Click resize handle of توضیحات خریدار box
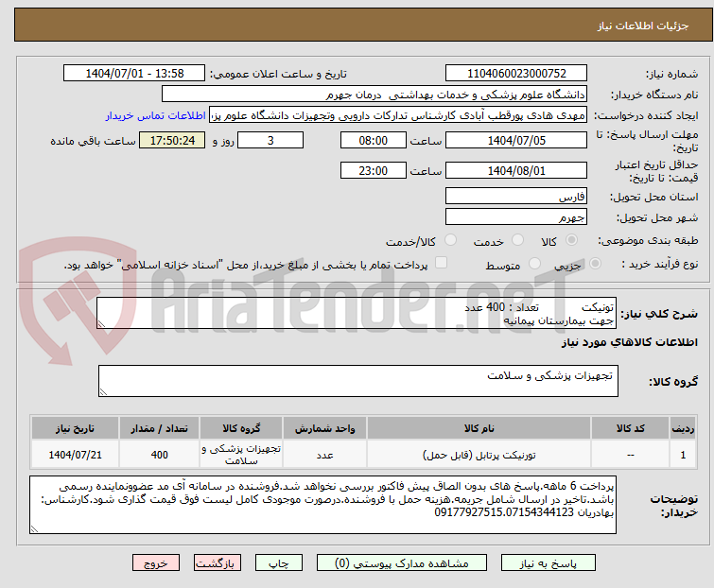The width and height of the screenshot is (714, 588). tap(35, 528)
